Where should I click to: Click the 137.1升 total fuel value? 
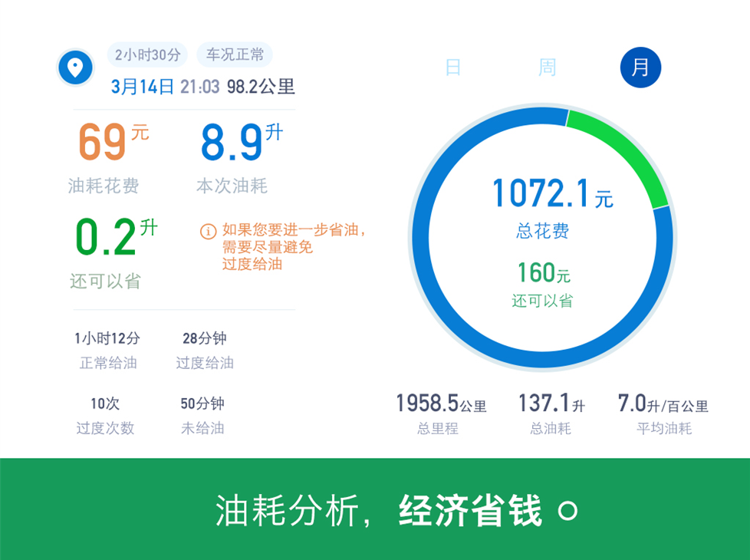[x=551, y=404]
